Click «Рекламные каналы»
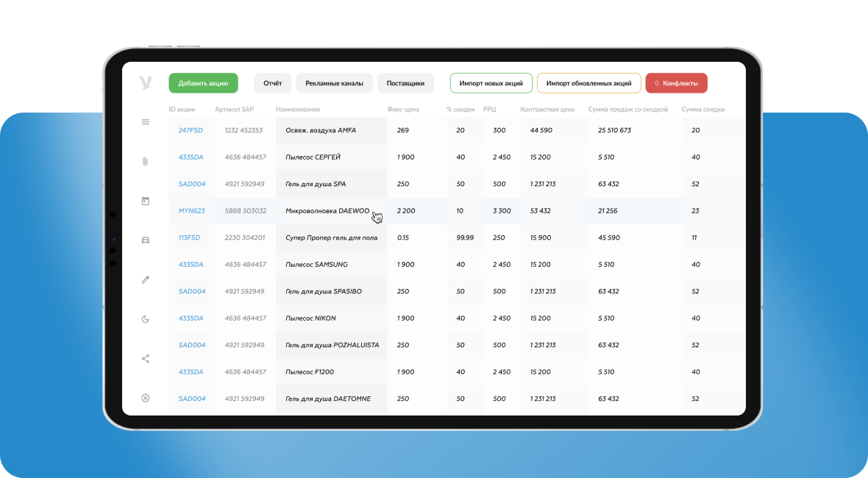The height and width of the screenshot is (478, 868). [x=333, y=83]
